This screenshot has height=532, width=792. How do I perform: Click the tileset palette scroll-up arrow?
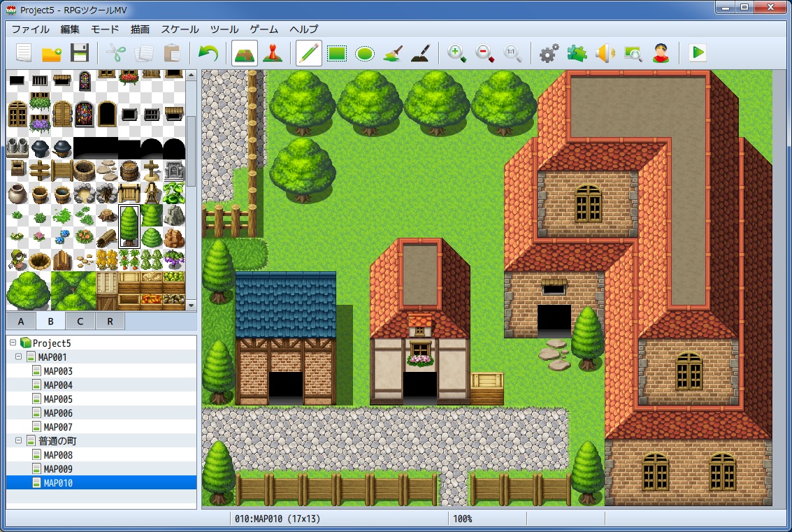click(191, 76)
